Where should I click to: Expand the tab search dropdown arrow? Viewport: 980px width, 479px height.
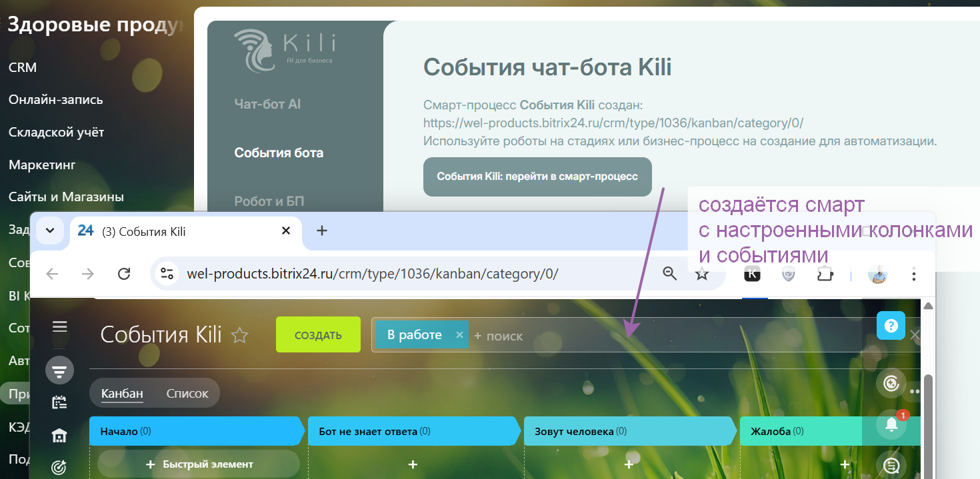coord(50,231)
